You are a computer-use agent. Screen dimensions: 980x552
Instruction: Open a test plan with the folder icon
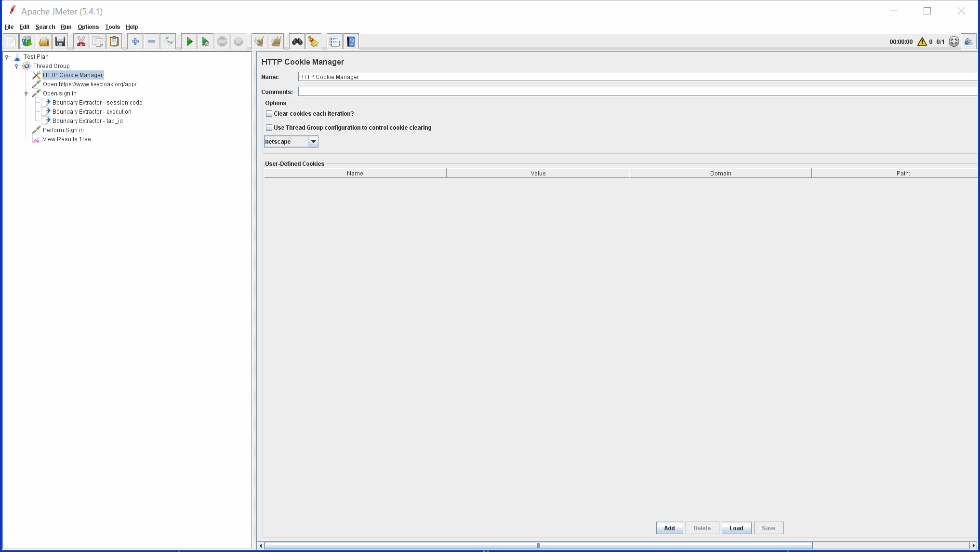(x=43, y=41)
